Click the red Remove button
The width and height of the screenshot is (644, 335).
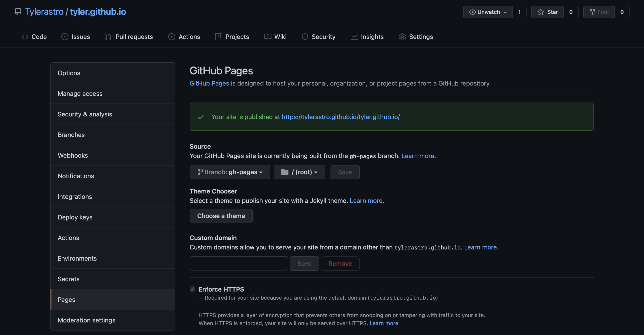point(340,263)
